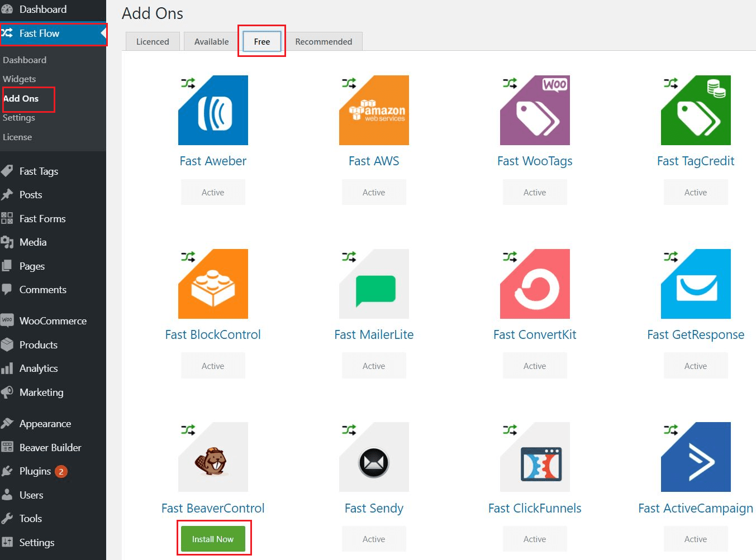
Task: Click the Fast BlockControl orange brick icon
Action: (x=213, y=284)
